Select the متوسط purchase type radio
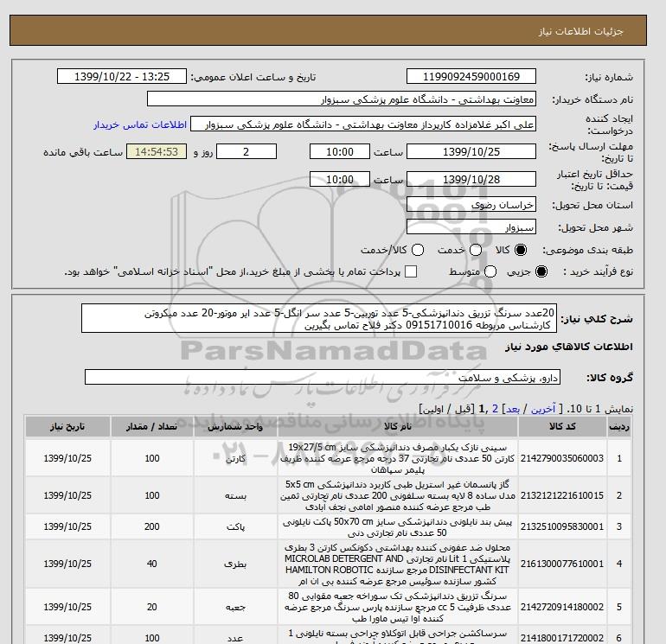The width and height of the screenshot is (666, 644). [490, 271]
